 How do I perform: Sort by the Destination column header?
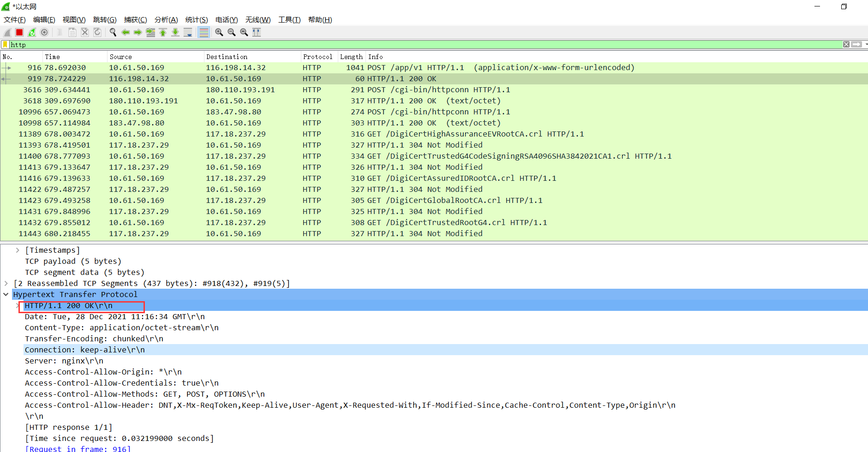coord(252,57)
